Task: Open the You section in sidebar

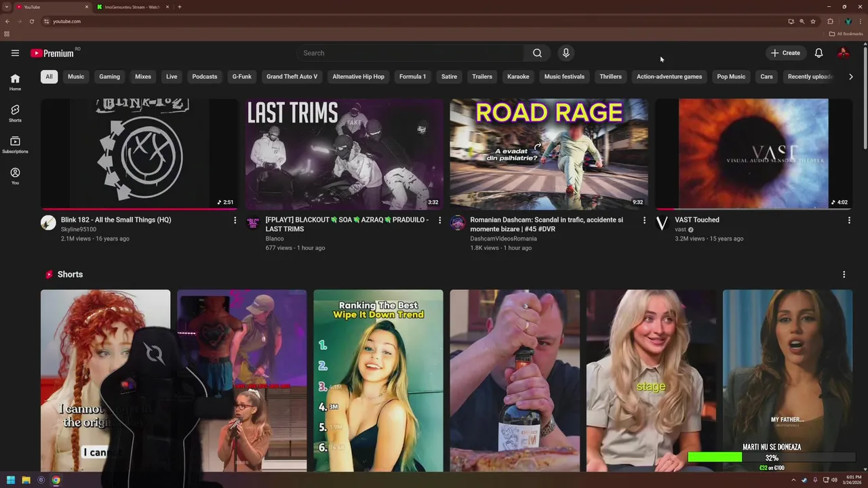Action: coord(15,176)
